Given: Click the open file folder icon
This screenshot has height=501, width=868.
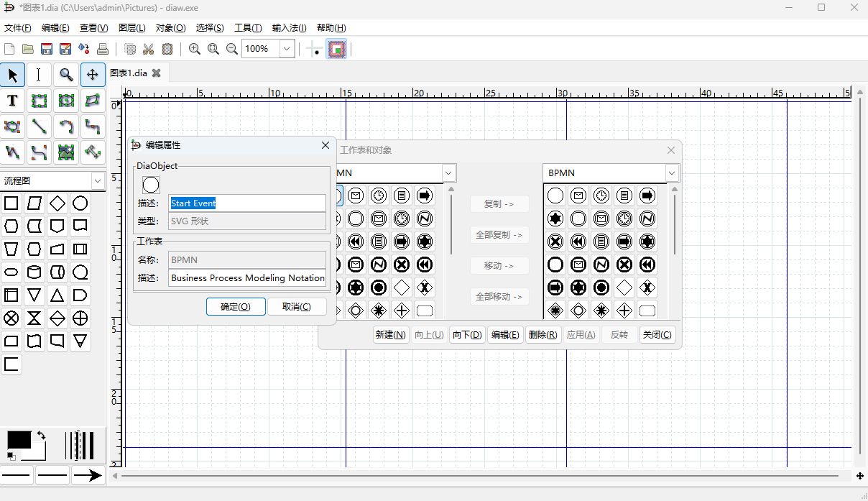Looking at the screenshot, I should click(x=28, y=49).
